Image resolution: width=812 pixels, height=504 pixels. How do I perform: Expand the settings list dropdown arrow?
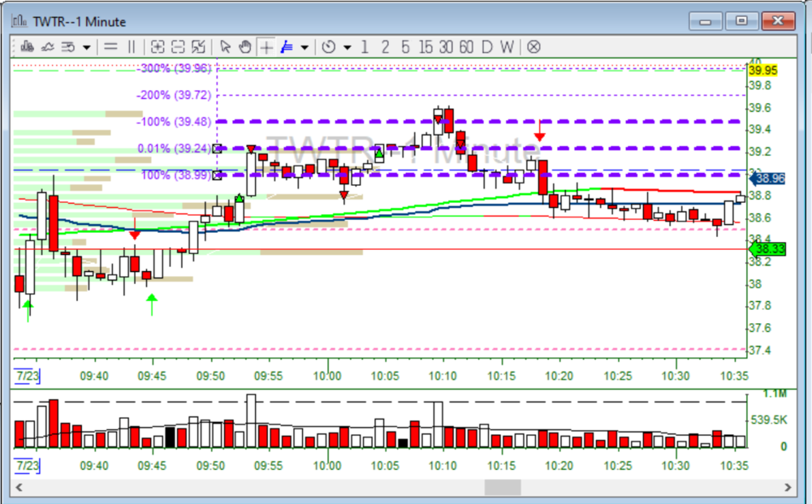(x=86, y=47)
